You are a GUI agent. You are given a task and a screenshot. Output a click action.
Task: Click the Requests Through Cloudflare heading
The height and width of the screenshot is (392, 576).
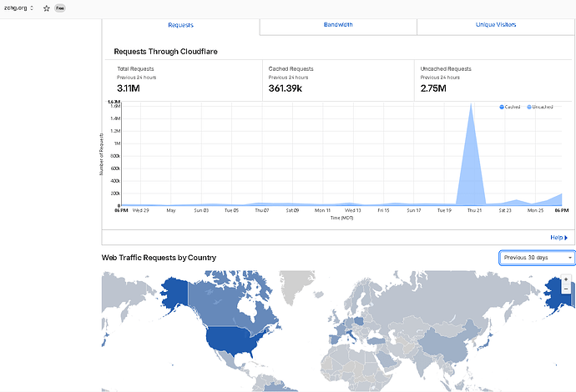[165, 52]
